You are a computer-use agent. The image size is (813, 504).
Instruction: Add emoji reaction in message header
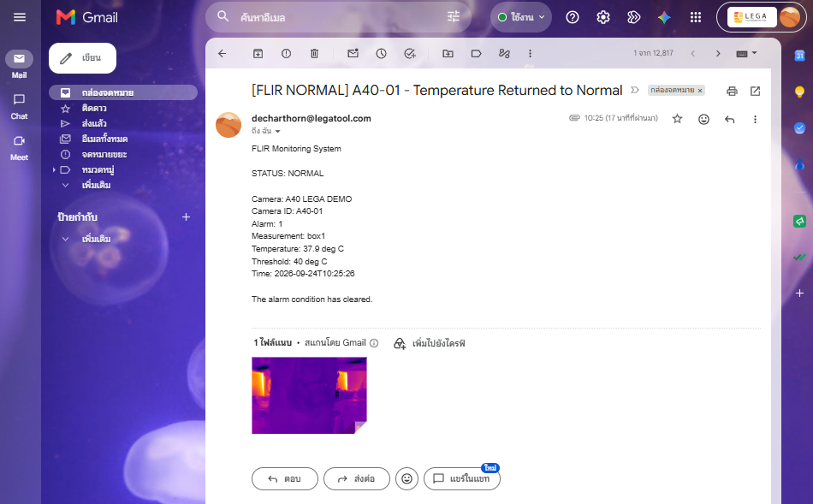click(703, 119)
